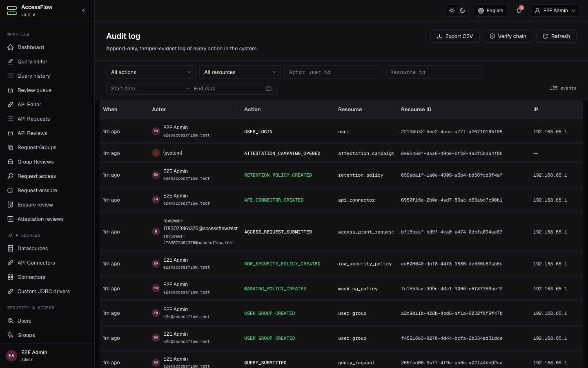Image resolution: width=588 pixels, height=368 pixels.
Task: Click the Users icon in sidebar
Action: 11,321
